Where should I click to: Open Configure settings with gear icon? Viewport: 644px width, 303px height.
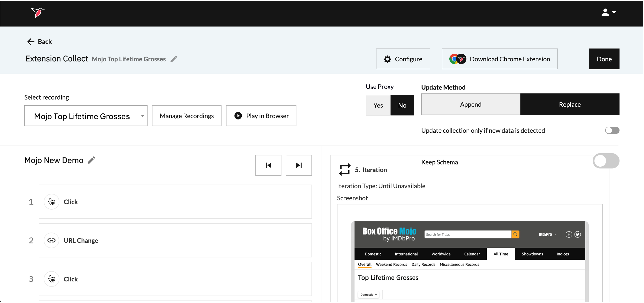pos(403,59)
